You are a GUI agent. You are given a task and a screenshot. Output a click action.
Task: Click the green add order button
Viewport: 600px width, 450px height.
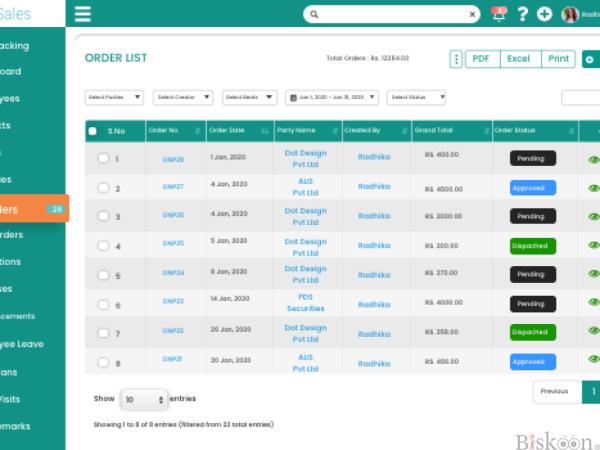(x=591, y=59)
